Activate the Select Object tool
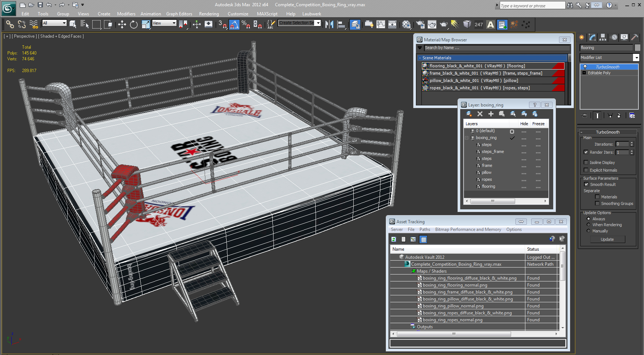Screen dimensions: 644x355 coord(73,25)
